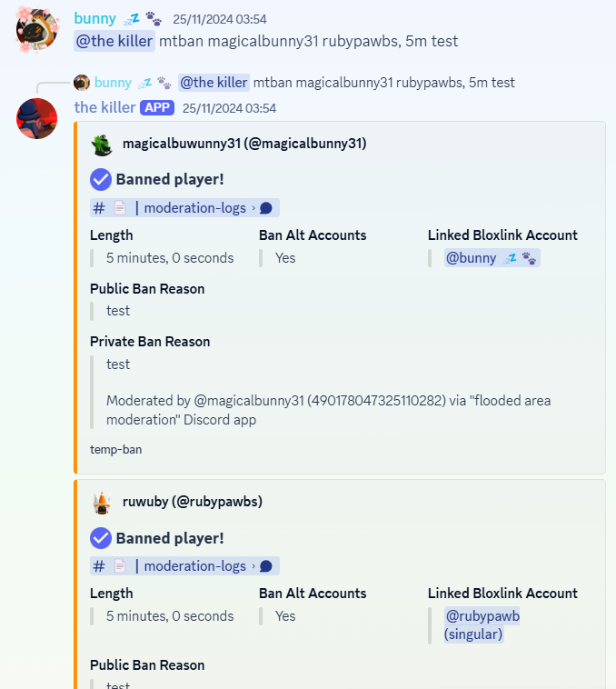Click bunny's profile avatar at top

click(x=37, y=30)
